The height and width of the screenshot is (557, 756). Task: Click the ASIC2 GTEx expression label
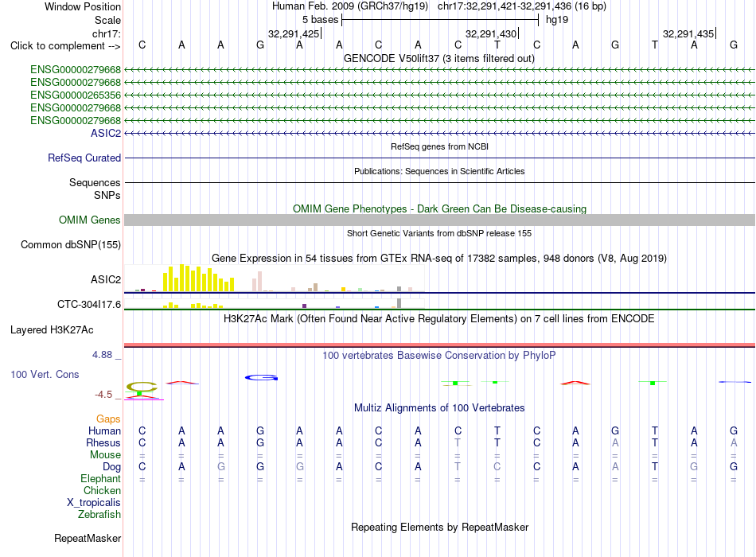(106, 280)
